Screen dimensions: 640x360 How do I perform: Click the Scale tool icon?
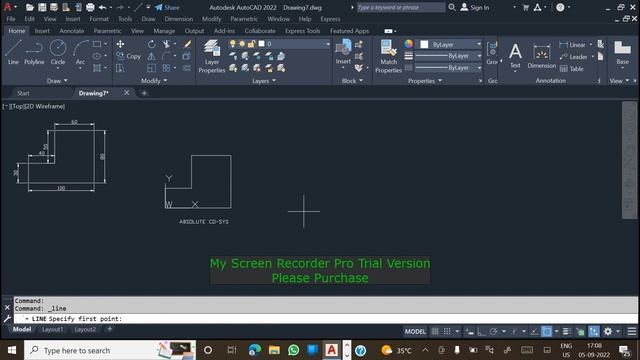151,68
